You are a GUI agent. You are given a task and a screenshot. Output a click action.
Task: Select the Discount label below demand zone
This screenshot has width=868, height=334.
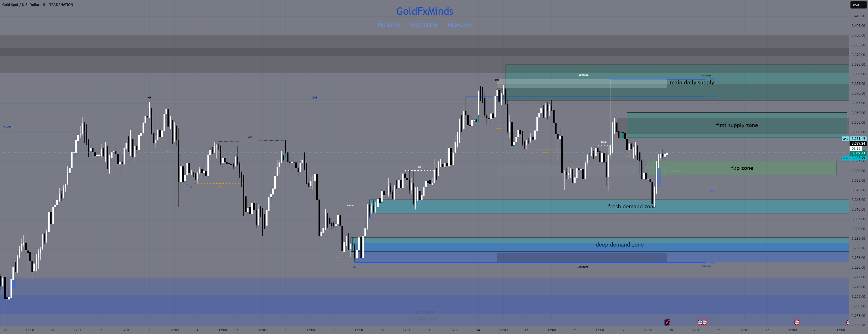[x=583, y=267]
